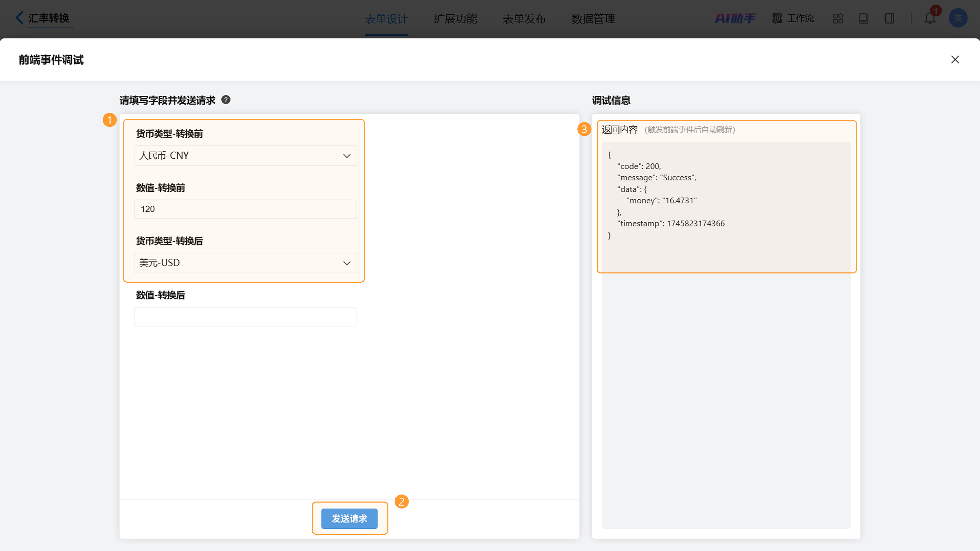This screenshot has height=551, width=980.
Task: Switch to the 扩展功能 tab
Action: coord(455,19)
